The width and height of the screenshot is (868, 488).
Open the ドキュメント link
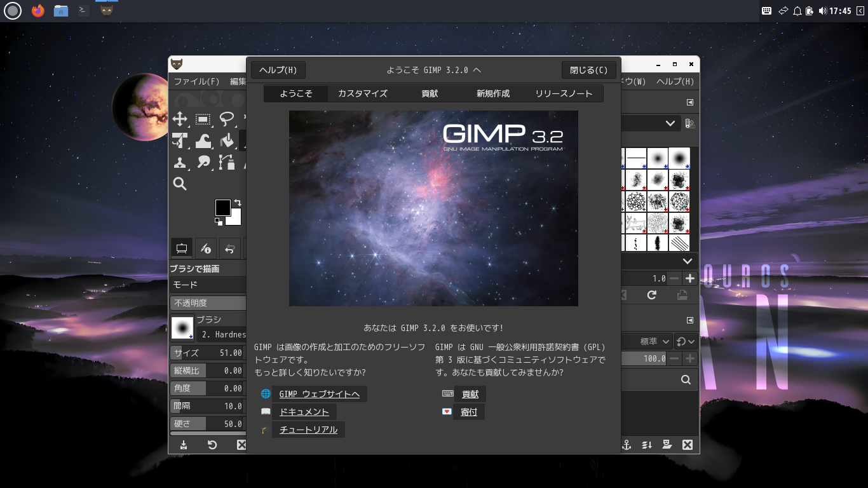pos(304,412)
